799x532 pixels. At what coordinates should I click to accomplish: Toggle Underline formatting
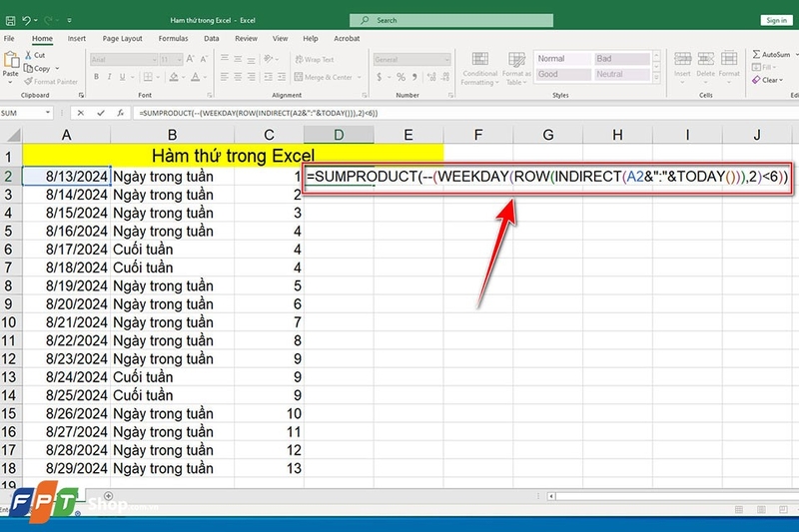pos(122,77)
